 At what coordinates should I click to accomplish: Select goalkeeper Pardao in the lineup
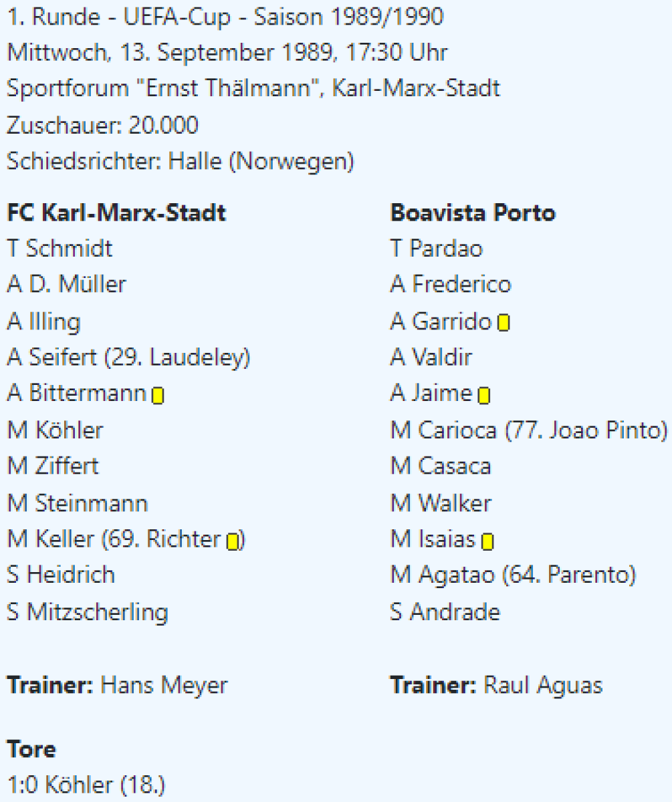click(x=445, y=249)
